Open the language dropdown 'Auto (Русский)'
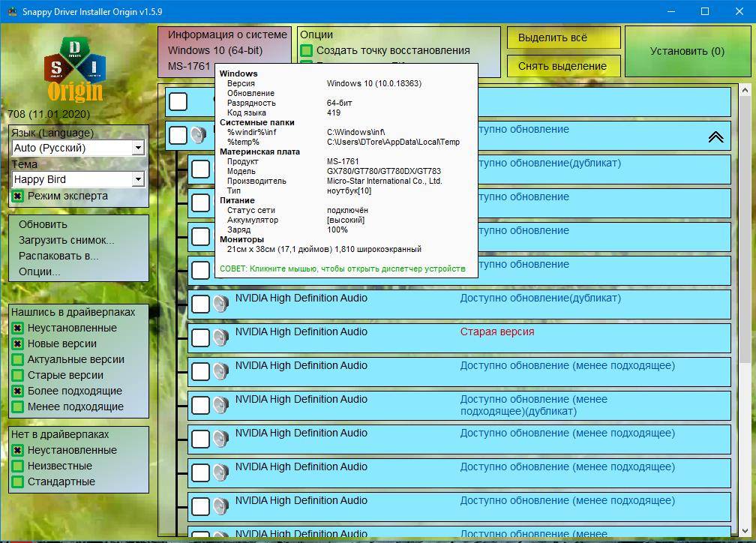756x543 pixels. pos(78,148)
